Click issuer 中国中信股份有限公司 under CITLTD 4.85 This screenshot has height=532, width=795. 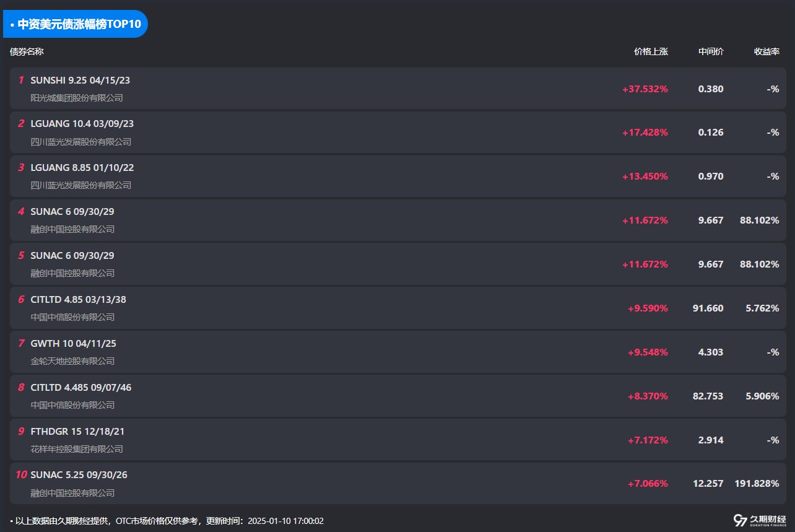pos(72,317)
